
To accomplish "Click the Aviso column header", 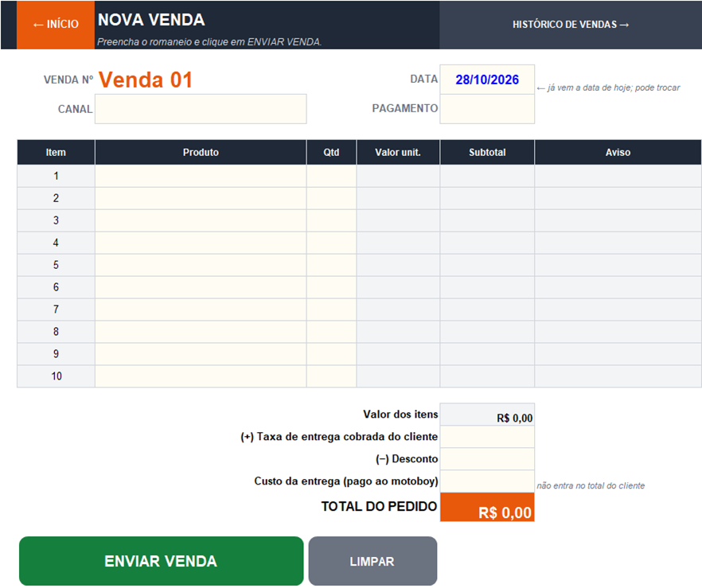I will click(x=618, y=152).
